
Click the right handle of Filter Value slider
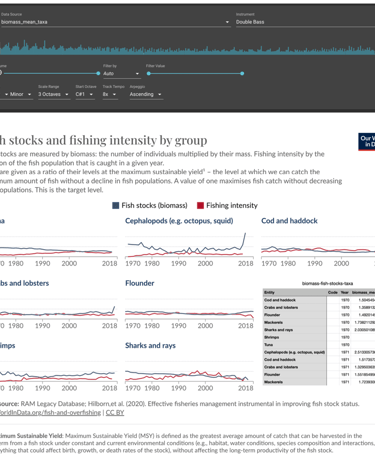242,73
